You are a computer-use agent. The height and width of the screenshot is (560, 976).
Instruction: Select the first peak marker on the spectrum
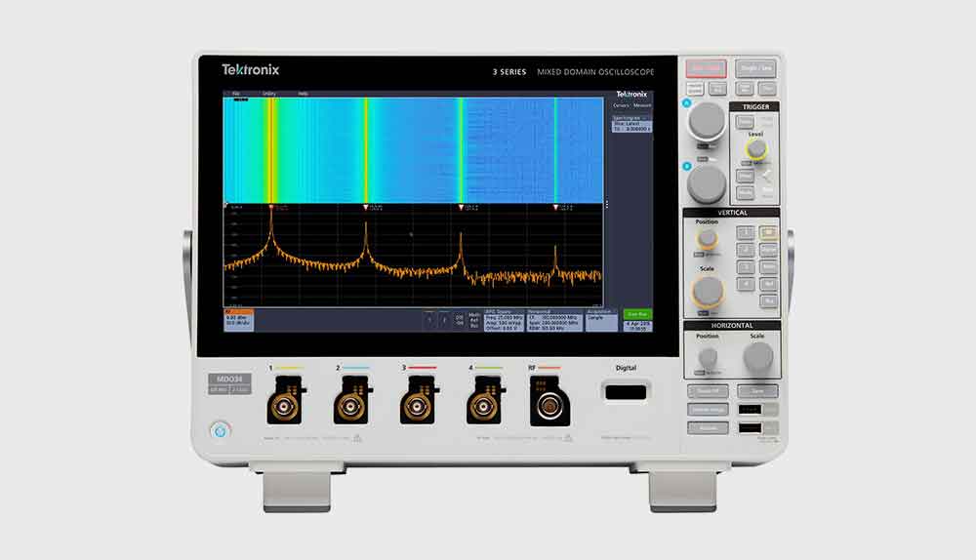pos(271,207)
